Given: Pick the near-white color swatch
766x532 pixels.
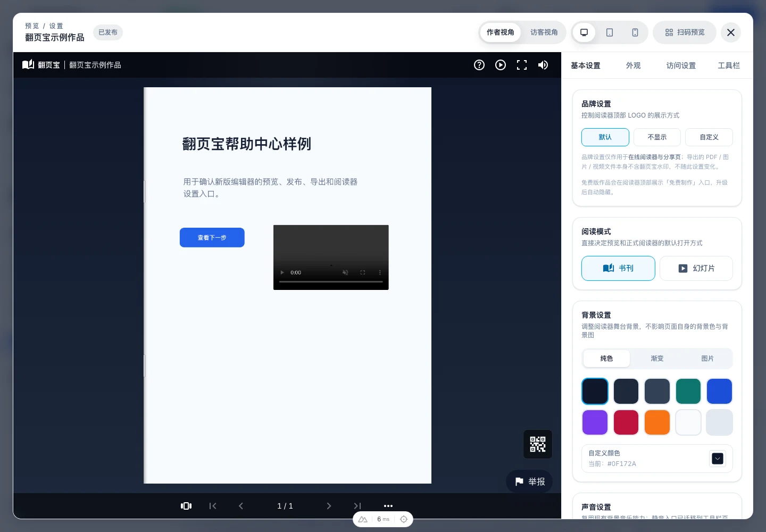Looking at the screenshot, I should click(688, 422).
